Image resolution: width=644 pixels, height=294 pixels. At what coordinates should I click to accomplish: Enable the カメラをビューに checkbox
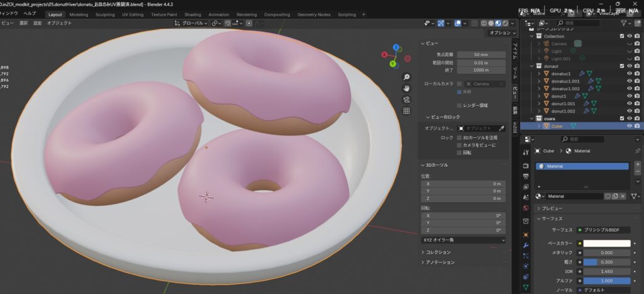459,145
